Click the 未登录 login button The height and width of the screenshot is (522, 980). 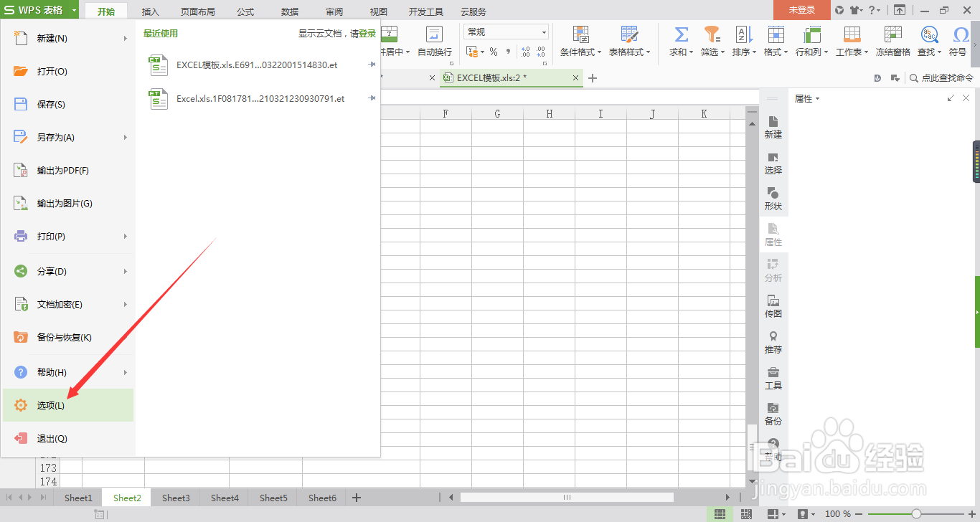[x=802, y=10]
